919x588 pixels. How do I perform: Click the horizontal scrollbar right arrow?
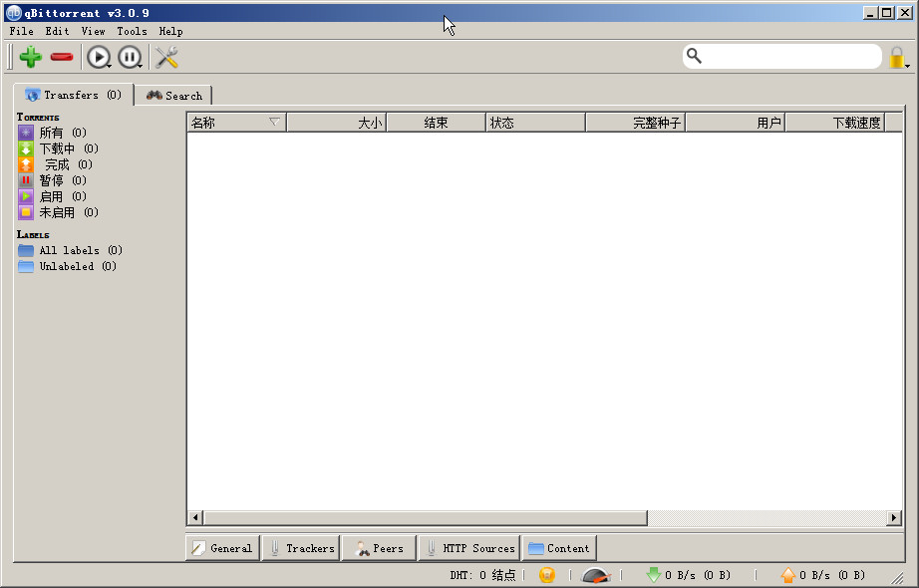pyautogui.click(x=894, y=517)
